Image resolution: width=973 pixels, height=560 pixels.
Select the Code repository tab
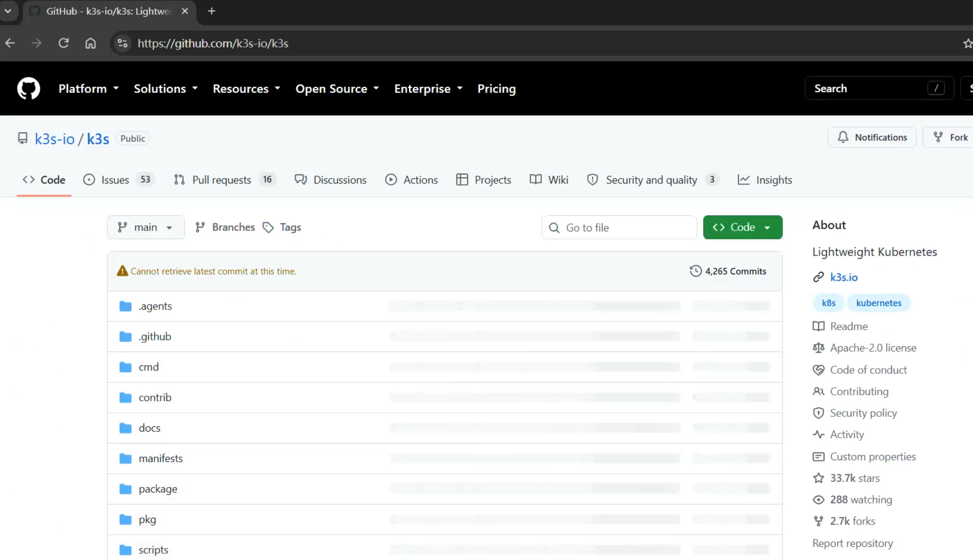(x=44, y=180)
